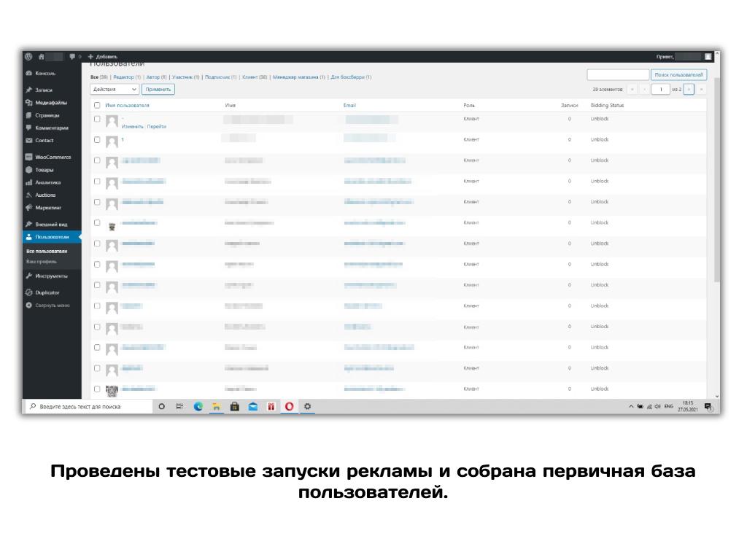Click the Поиск пользователей button
The image size is (747, 560).
point(678,74)
